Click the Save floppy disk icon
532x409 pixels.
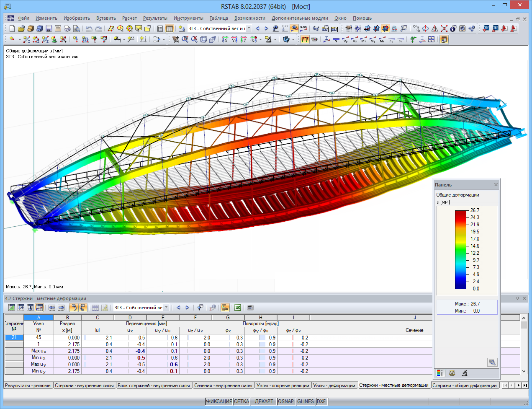pyautogui.click(x=49, y=28)
